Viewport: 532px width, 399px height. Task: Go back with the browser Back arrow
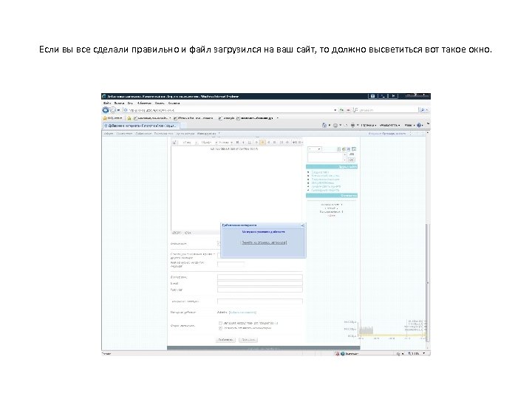[x=106, y=110]
